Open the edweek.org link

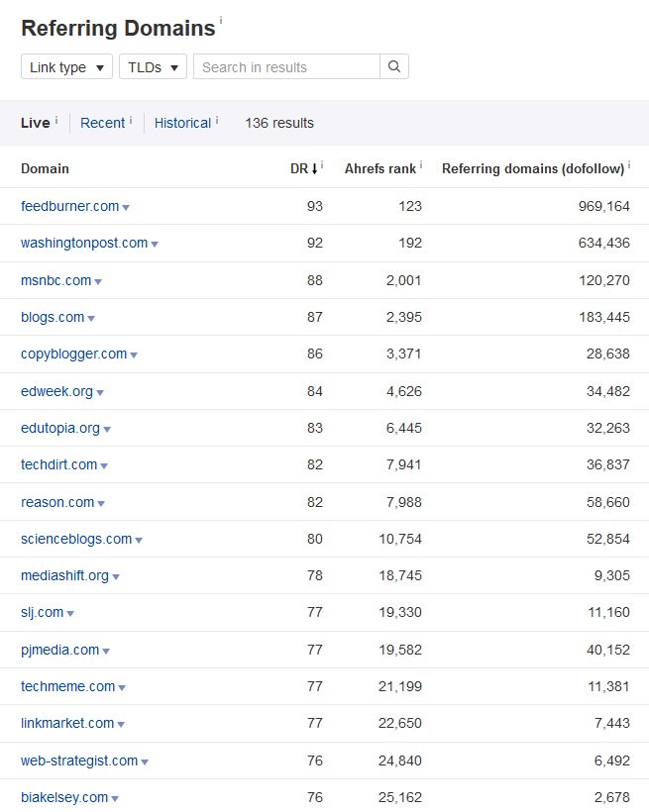[57, 391]
